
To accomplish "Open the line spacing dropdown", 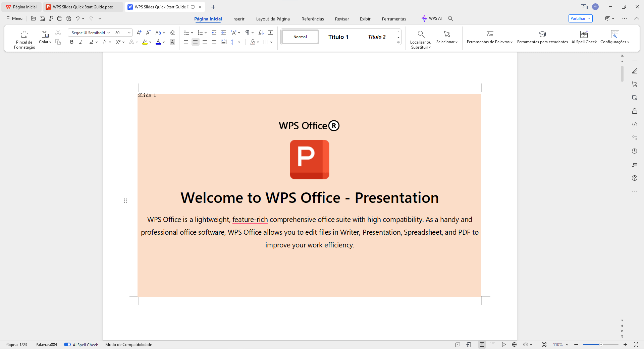I will click(x=239, y=42).
